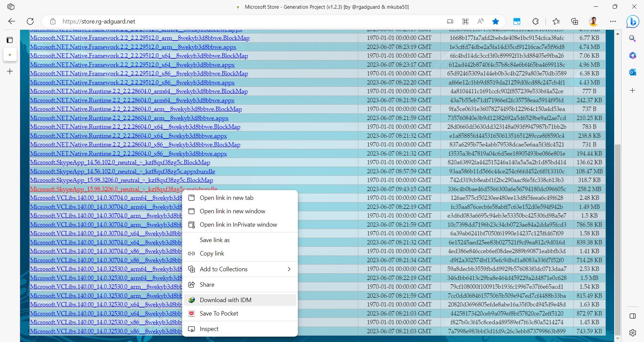The width and height of the screenshot is (644, 342).
Task: Open Extensions puzzle icon
Action: (x=535, y=21)
